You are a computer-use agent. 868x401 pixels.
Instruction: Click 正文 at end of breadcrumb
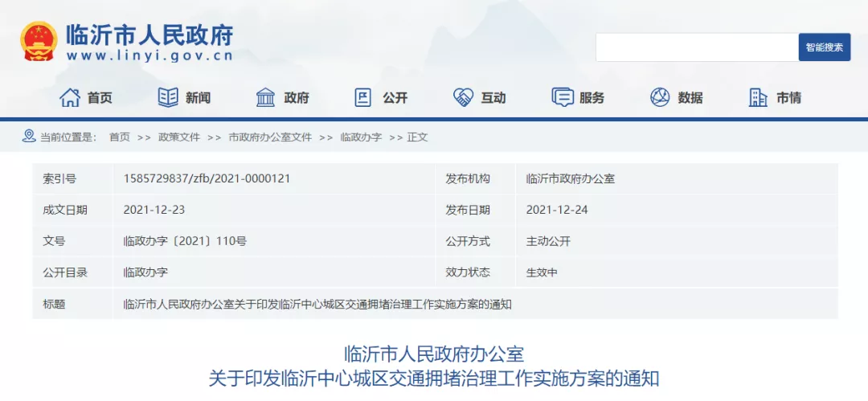click(x=417, y=137)
